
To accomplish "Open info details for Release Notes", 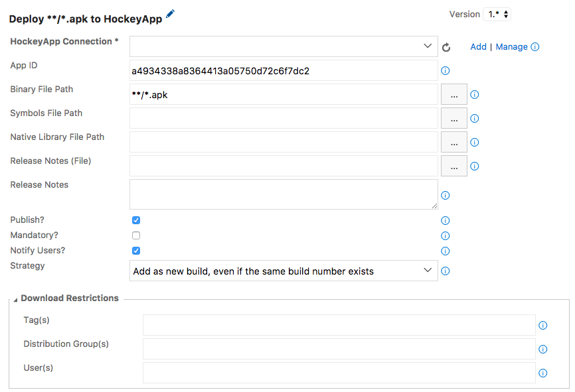I will [x=445, y=195].
